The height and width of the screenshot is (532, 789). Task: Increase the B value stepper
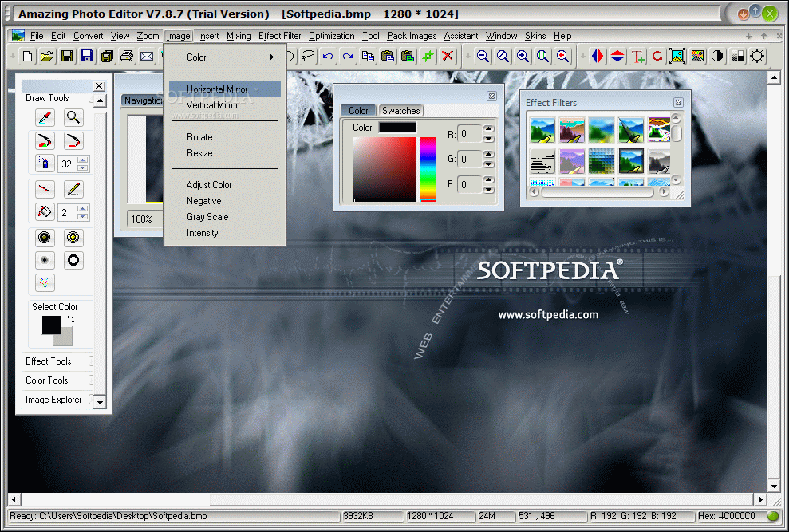[488, 179]
